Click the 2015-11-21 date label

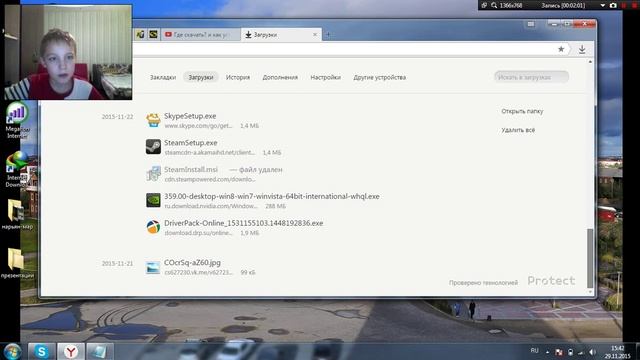tap(118, 264)
